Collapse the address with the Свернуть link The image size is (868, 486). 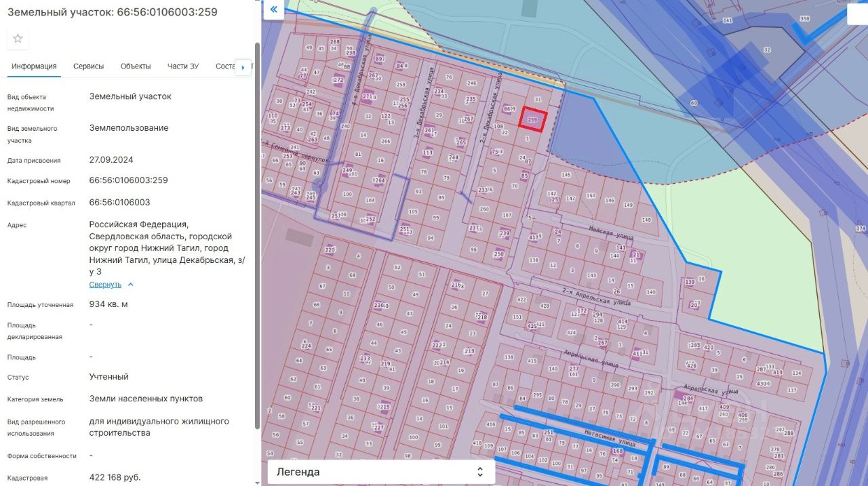[x=105, y=285]
